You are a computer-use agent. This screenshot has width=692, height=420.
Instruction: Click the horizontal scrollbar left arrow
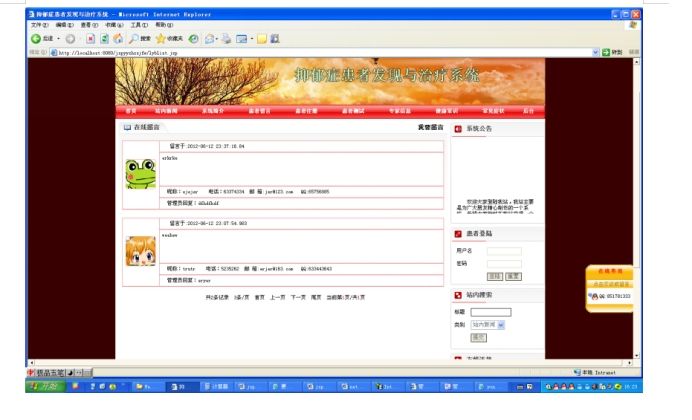click(x=31, y=363)
